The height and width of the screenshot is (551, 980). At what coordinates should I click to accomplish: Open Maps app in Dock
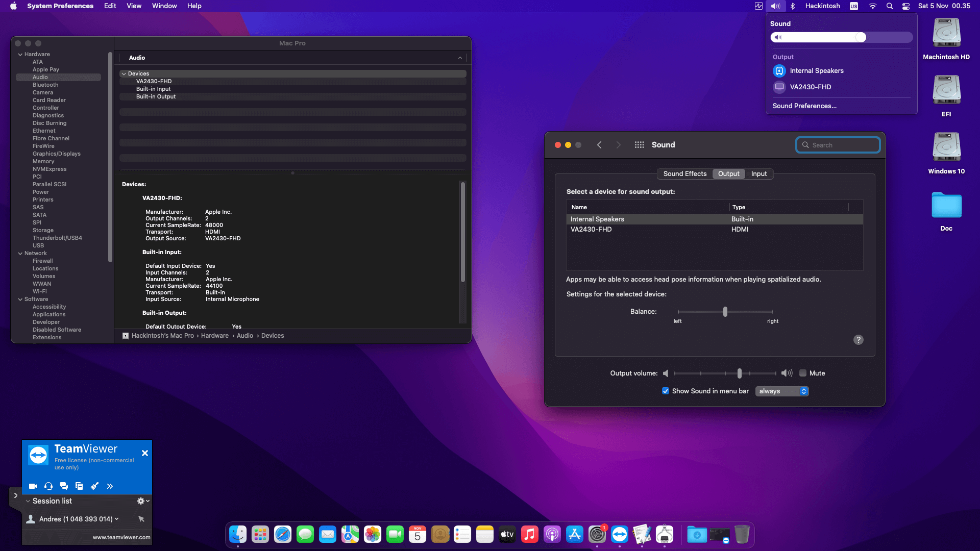[350, 534]
